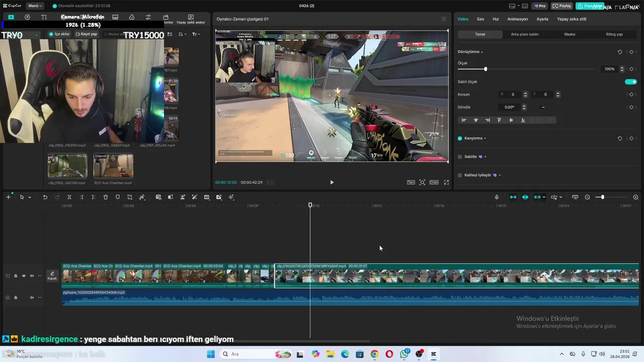Open the player panel hamburger menu
The width and height of the screenshot is (644, 362).
443,19
